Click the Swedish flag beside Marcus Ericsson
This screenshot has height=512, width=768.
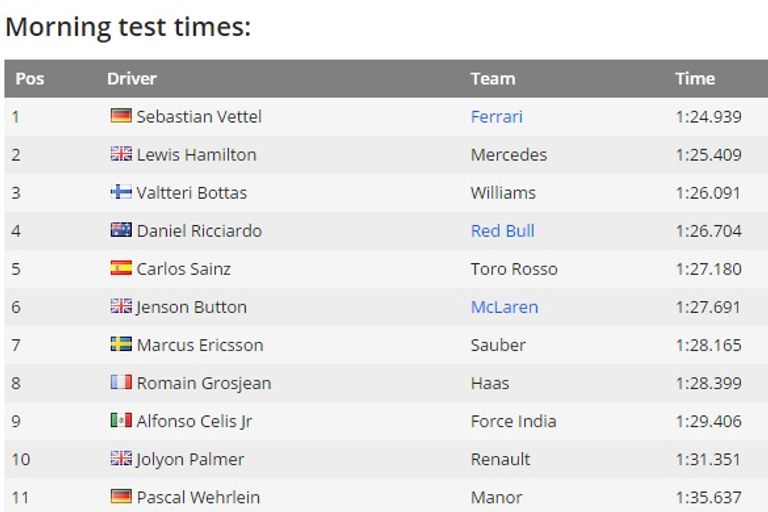121,344
